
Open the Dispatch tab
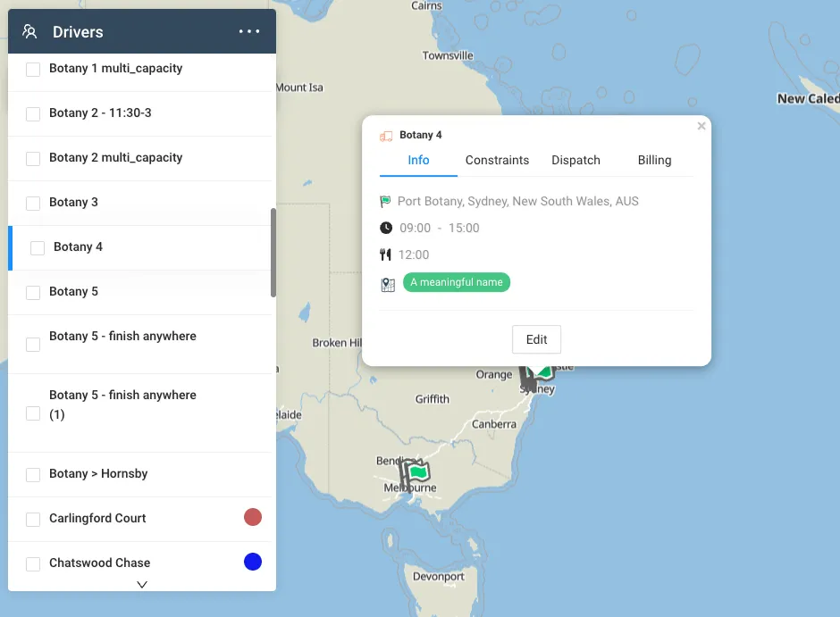click(575, 160)
